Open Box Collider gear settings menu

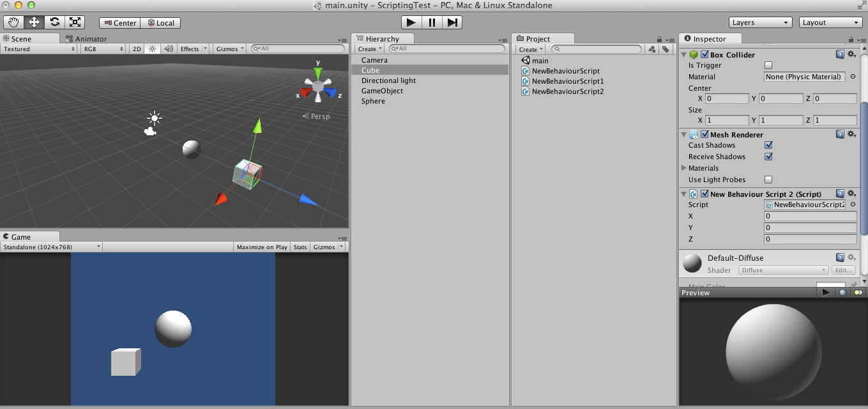click(x=851, y=54)
